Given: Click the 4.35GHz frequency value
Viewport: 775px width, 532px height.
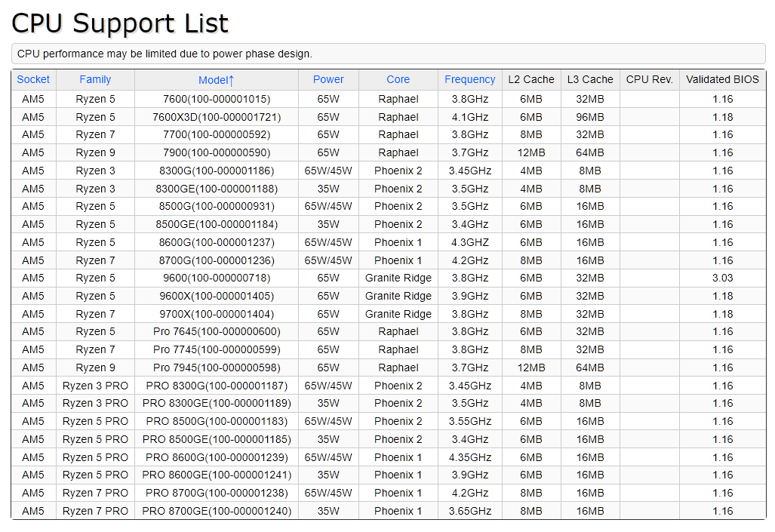Looking at the screenshot, I should pos(469,457).
